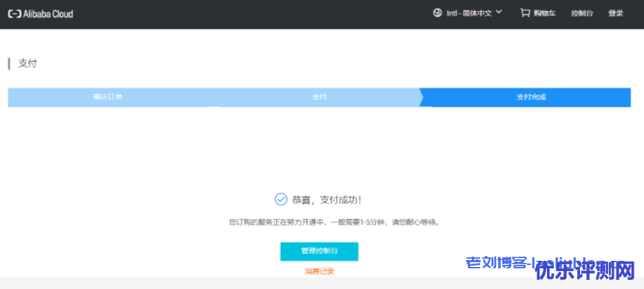The height and width of the screenshot is (289, 644).
Task: Open the 消费记录 link
Action: tap(319, 271)
